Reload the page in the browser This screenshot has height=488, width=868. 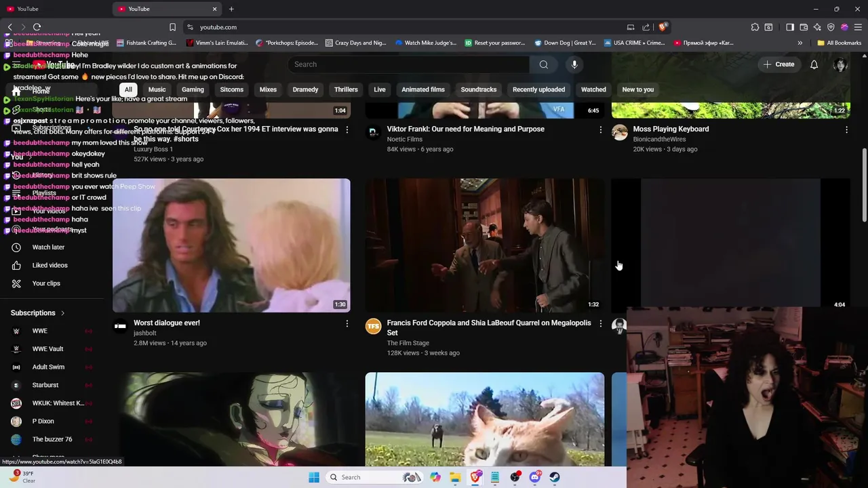pos(37,27)
